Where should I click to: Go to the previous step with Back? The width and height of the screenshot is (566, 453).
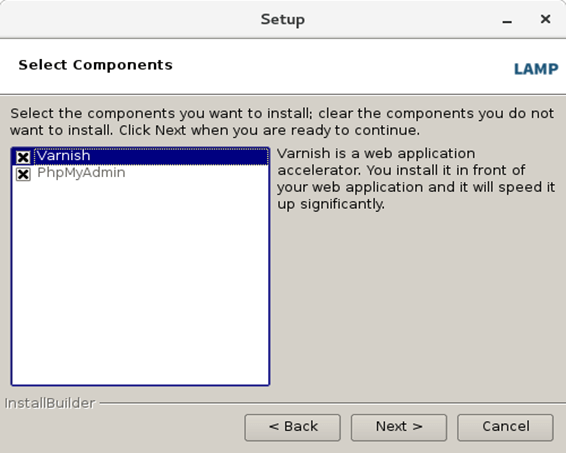(292, 427)
